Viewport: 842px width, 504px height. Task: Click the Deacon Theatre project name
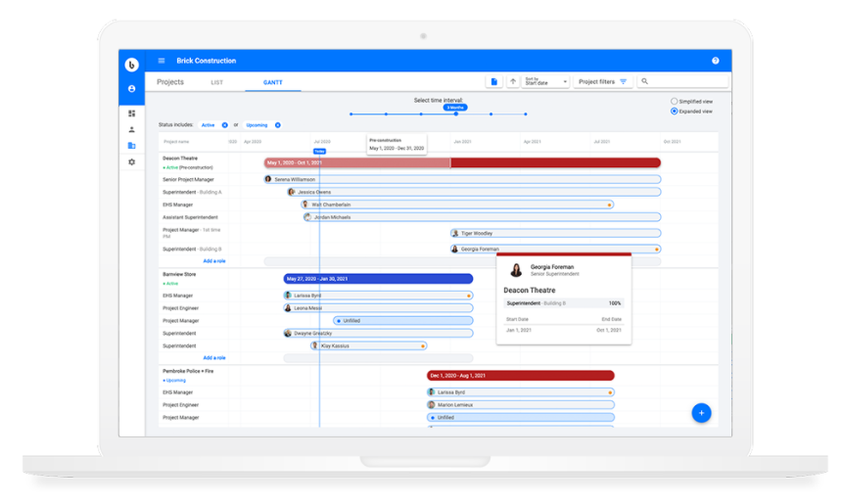(180, 159)
